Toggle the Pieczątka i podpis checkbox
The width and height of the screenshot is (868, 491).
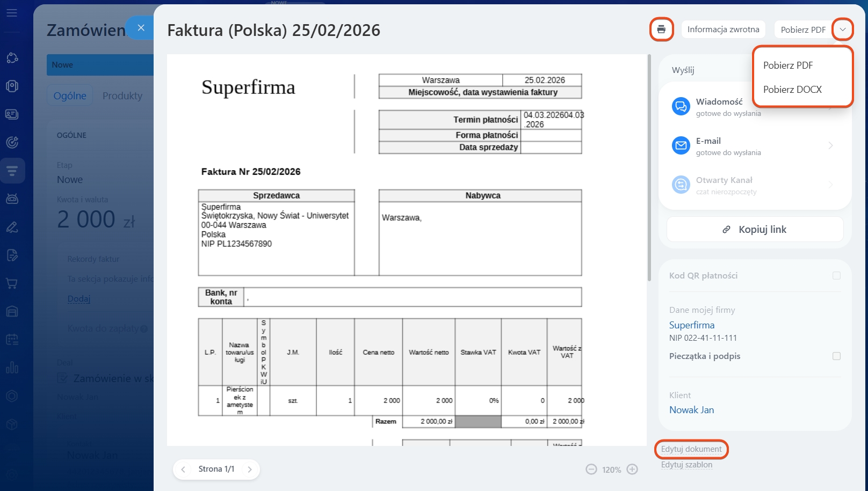pos(836,356)
